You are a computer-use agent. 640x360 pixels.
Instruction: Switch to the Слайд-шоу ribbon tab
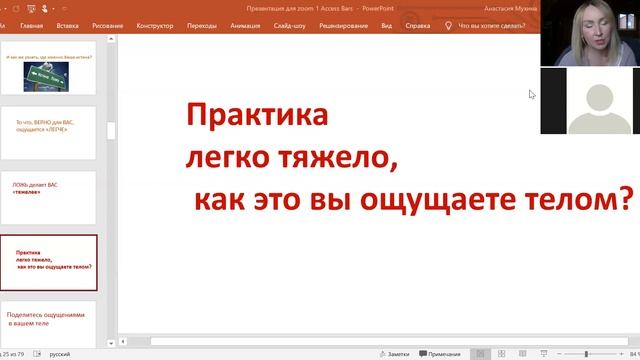coord(289,26)
